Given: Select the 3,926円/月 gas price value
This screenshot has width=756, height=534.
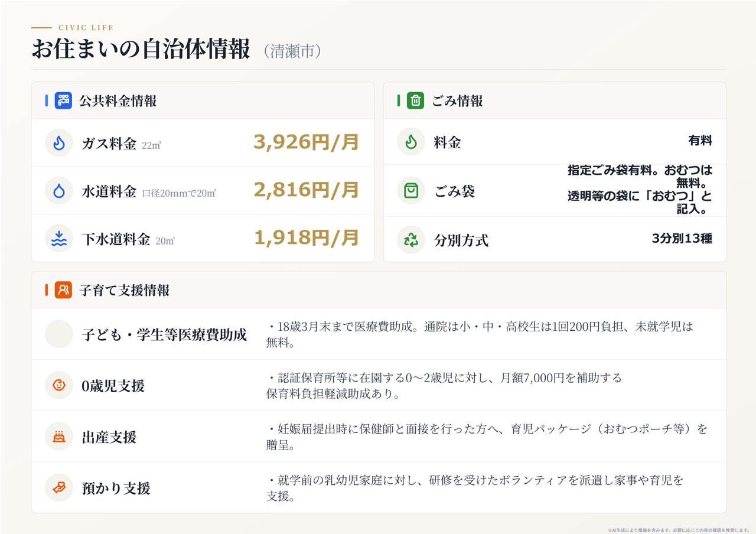Looking at the screenshot, I should point(307,142).
